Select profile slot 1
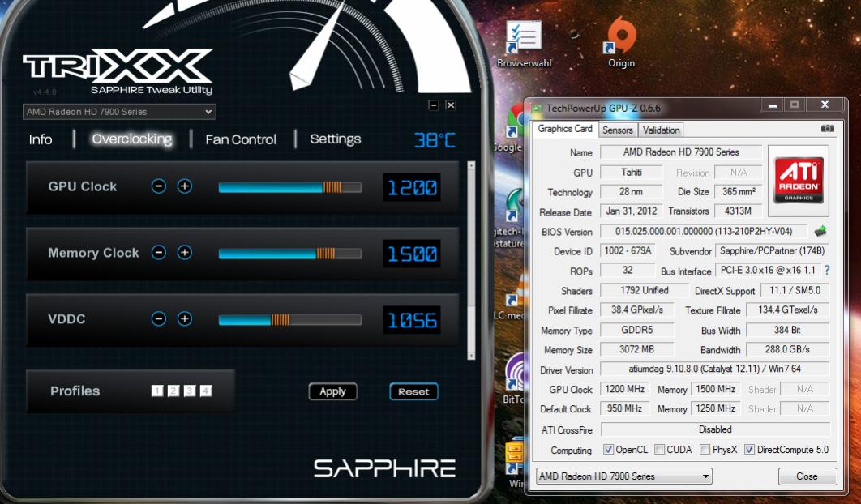 coord(157,391)
